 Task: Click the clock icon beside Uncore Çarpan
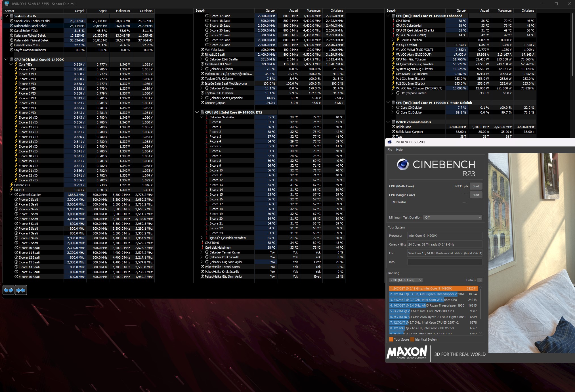pyautogui.click(x=202, y=103)
